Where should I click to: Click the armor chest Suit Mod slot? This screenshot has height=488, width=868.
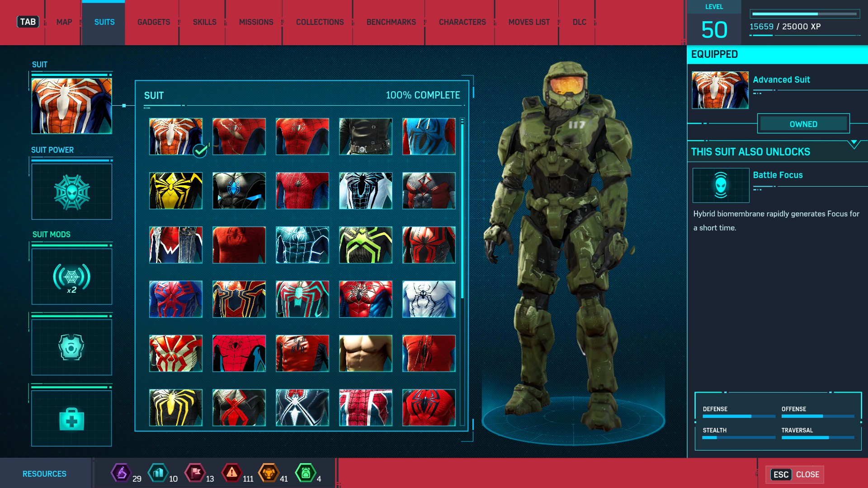tap(71, 347)
